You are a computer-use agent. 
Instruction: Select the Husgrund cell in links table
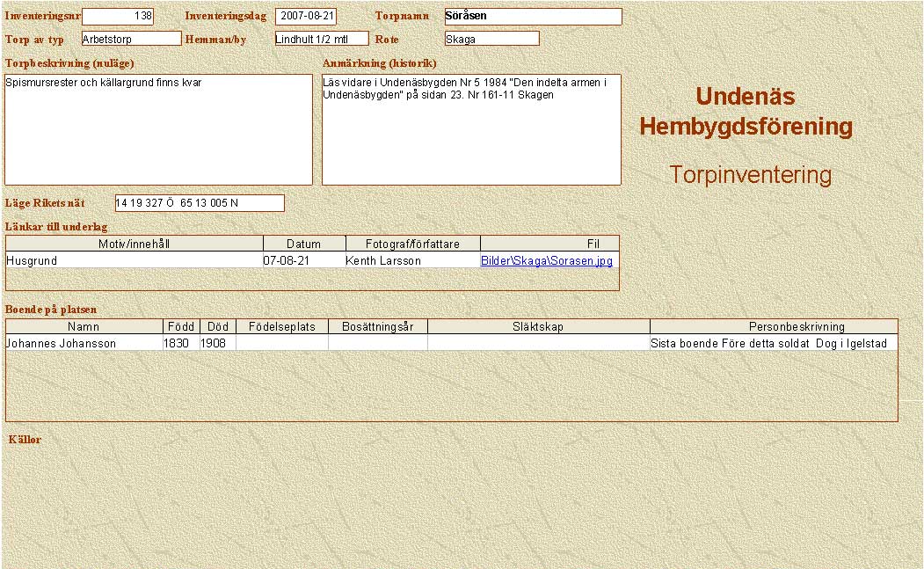pyautogui.click(x=135, y=261)
